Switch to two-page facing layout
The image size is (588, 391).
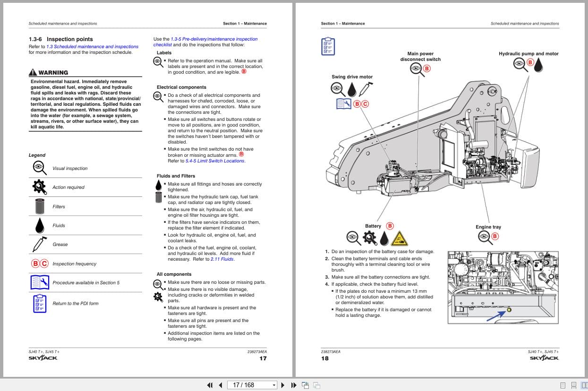[584, 385]
